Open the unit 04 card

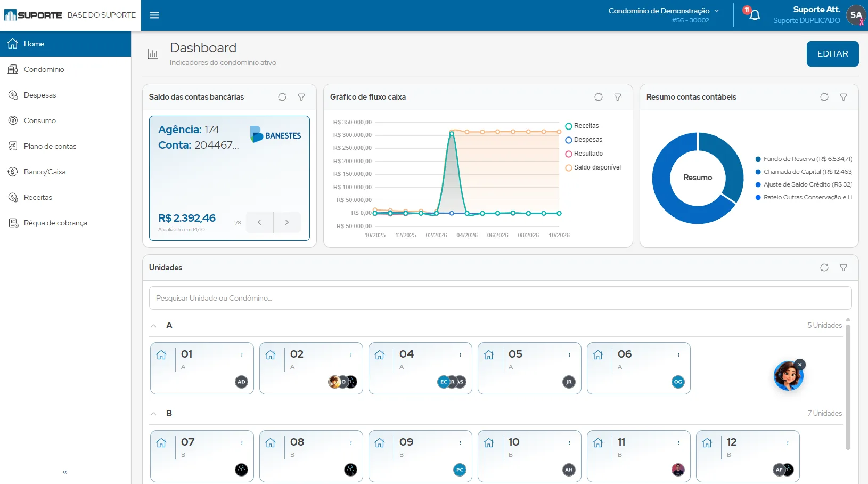[x=420, y=368]
